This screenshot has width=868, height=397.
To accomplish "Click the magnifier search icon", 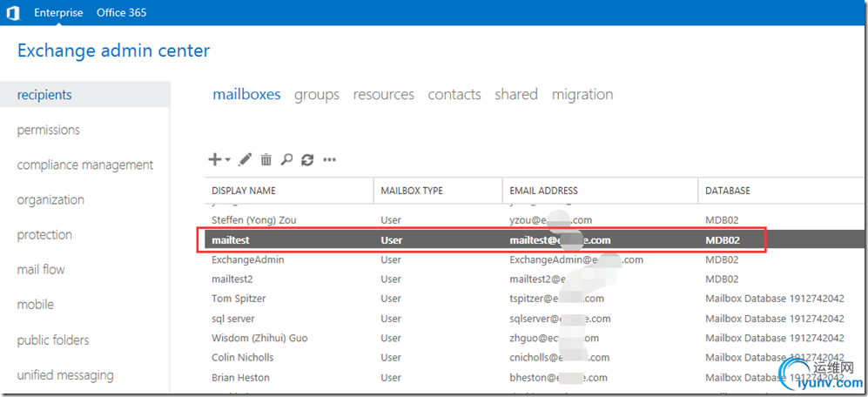I will (x=286, y=160).
